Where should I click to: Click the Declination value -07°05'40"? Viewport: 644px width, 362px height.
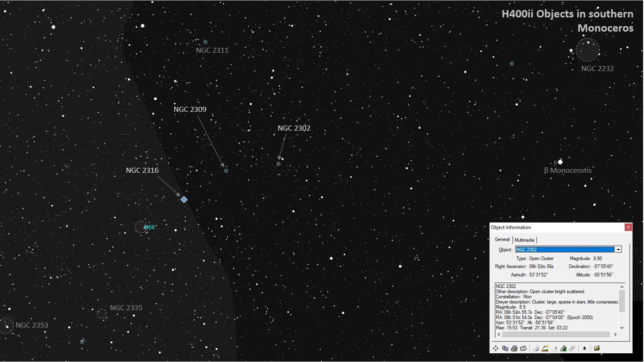tap(603, 267)
